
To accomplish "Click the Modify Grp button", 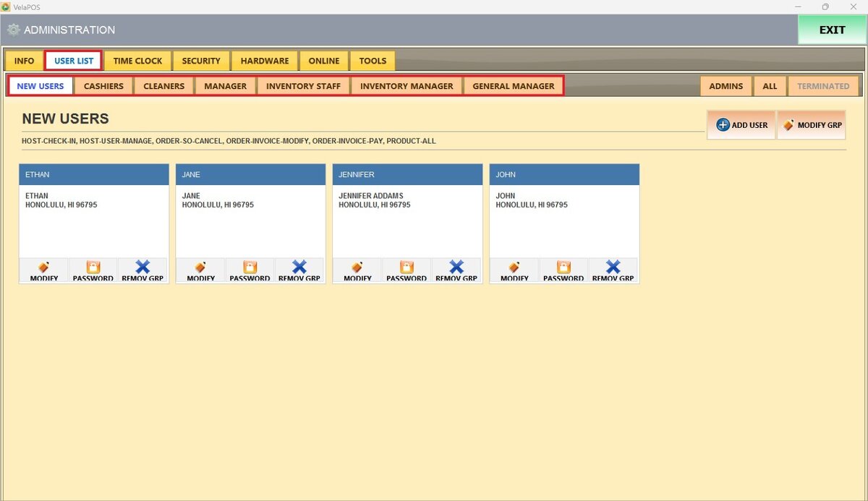I will [x=812, y=125].
